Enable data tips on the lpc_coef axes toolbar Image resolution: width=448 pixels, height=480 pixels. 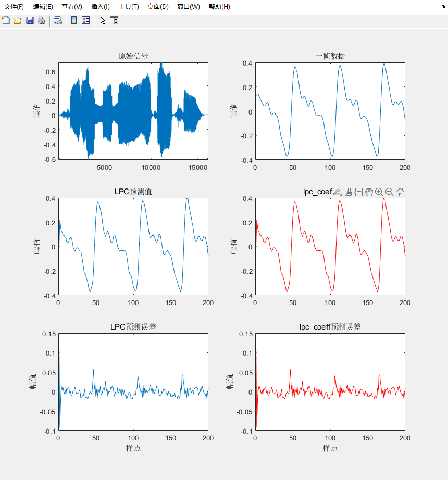(x=358, y=192)
